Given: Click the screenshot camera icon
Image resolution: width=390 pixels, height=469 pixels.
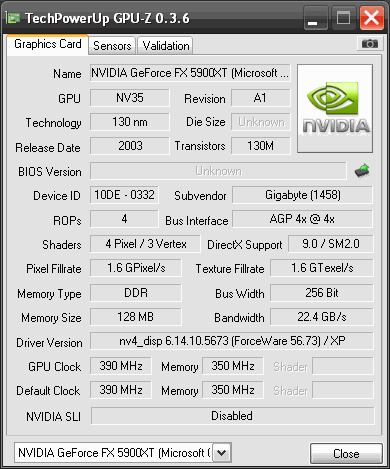Looking at the screenshot, I should pyautogui.click(x=370, y=44).
